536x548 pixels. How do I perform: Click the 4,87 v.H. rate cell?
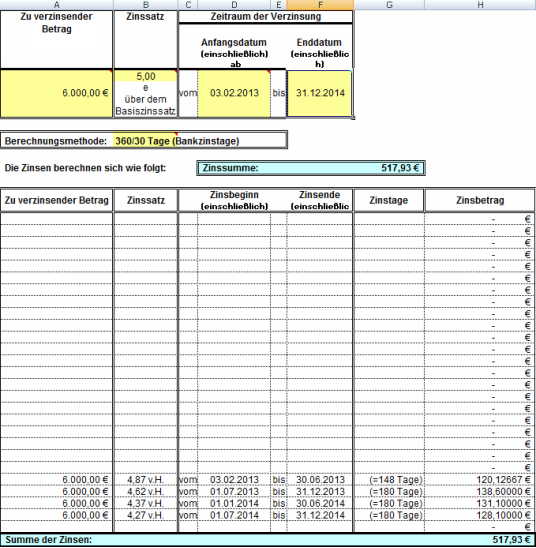tap(146, 480)
